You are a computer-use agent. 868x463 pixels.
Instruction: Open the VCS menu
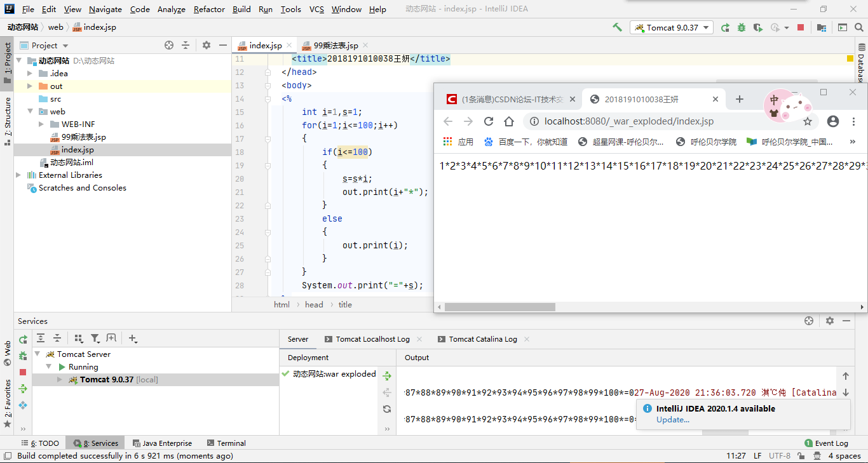tap(316, 9)
